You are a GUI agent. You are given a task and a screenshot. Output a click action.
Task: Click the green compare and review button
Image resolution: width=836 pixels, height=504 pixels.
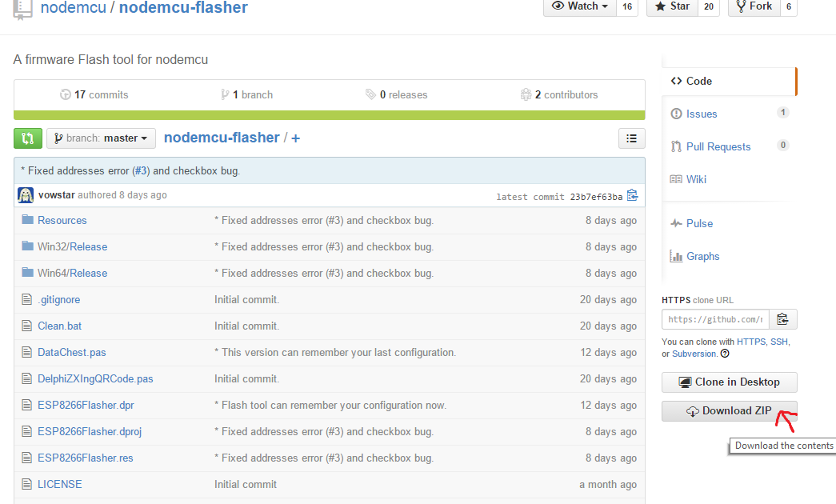tap(27, 138)
